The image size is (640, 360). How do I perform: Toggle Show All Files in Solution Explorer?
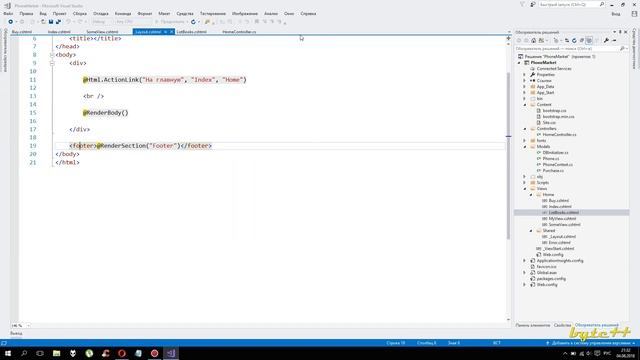(589, 40)
